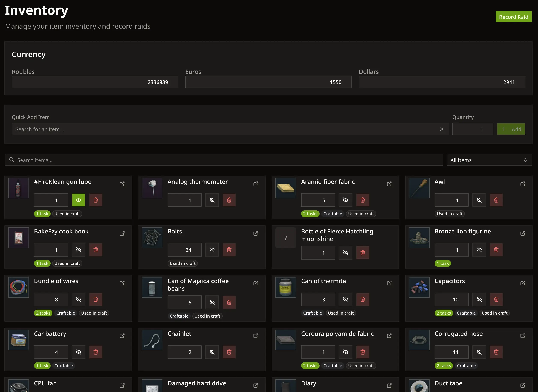Open the Damaged hard drive item link
Image resolution: width=538 pixels, height=392 pixels.
(x=256, y=385)
